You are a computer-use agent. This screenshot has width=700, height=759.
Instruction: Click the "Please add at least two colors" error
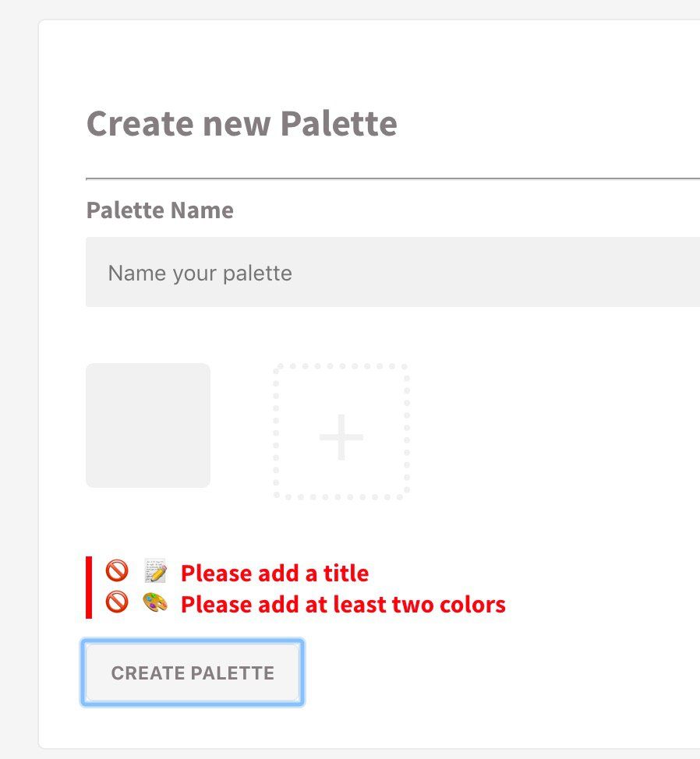pos(343,605)
